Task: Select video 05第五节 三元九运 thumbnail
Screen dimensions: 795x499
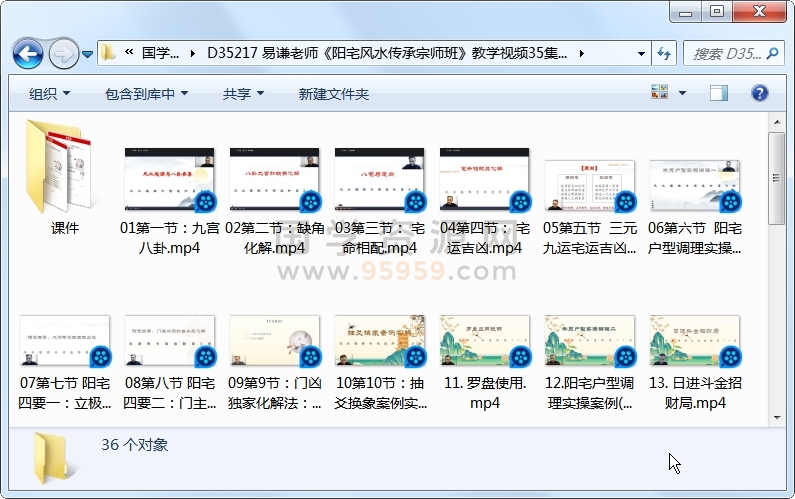Action: tap(590, 185)
